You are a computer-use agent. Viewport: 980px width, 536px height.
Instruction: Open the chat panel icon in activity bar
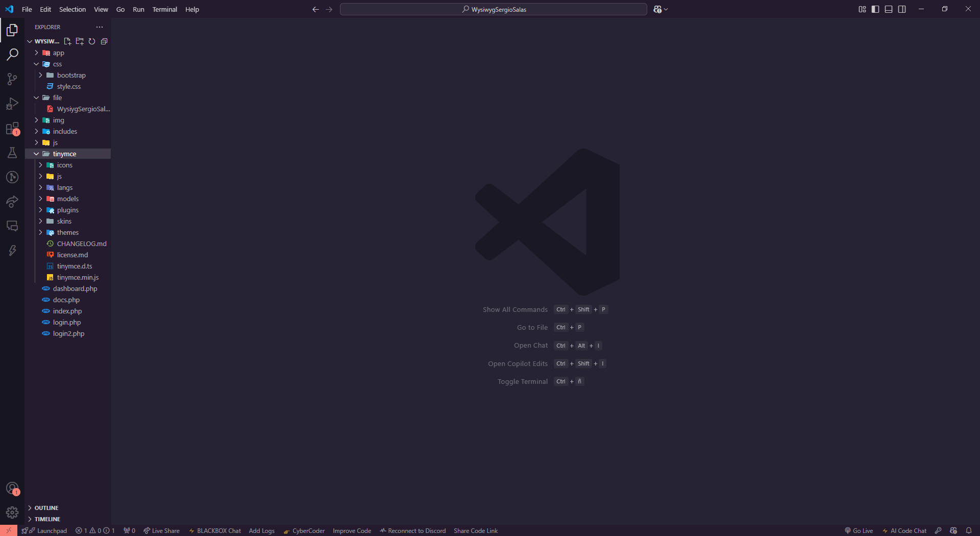point(12,226)
